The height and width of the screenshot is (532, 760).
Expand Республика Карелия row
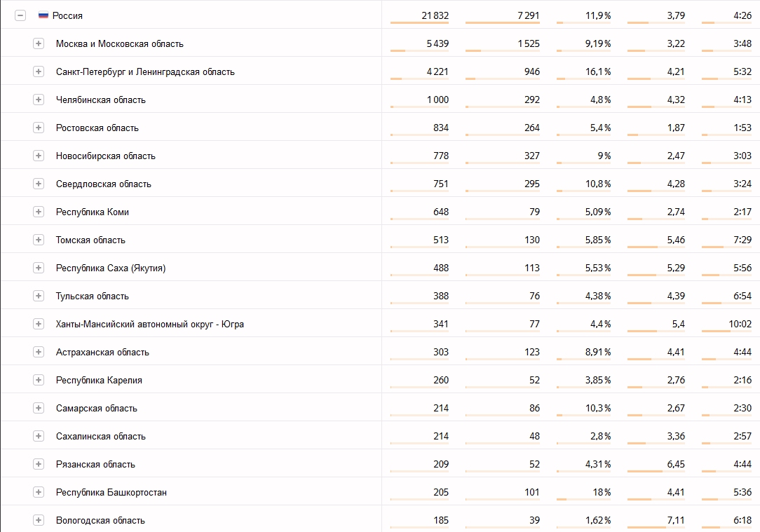coord(39,381)
